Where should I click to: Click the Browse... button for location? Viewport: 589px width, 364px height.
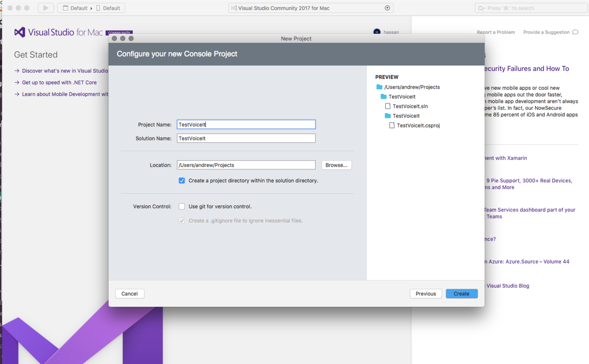(x=336, y=165)
